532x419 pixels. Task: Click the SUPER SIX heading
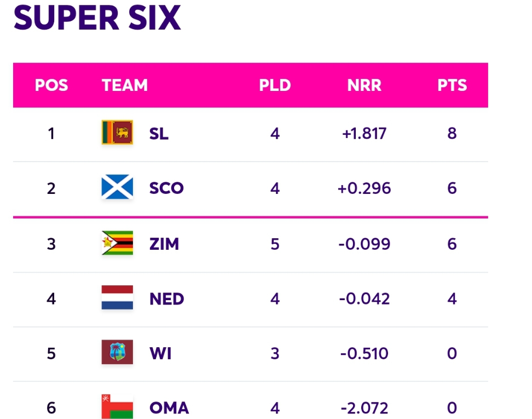click(x=97, y=18)
